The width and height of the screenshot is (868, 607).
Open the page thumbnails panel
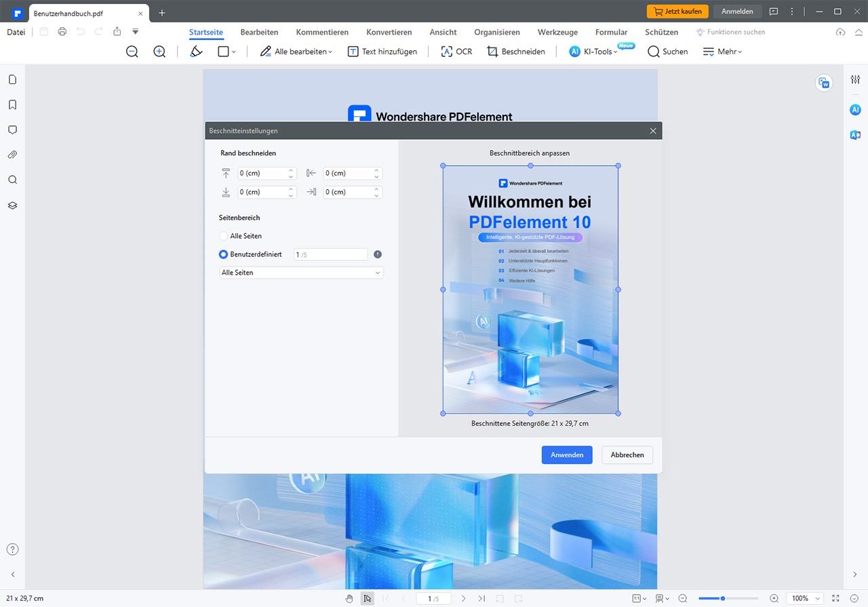pos(12,79)
